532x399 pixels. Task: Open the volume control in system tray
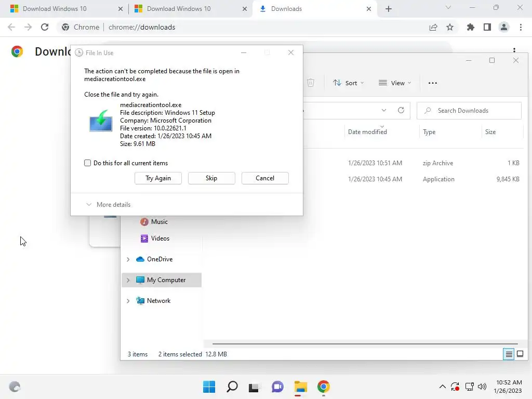[x=482, y=387]
